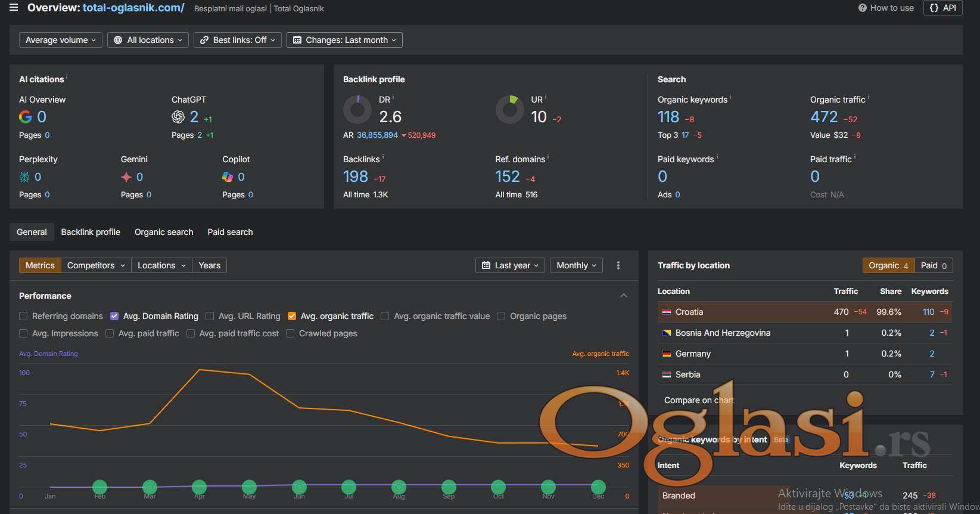Open the Average volume dropdown

(x=60, y=40)
